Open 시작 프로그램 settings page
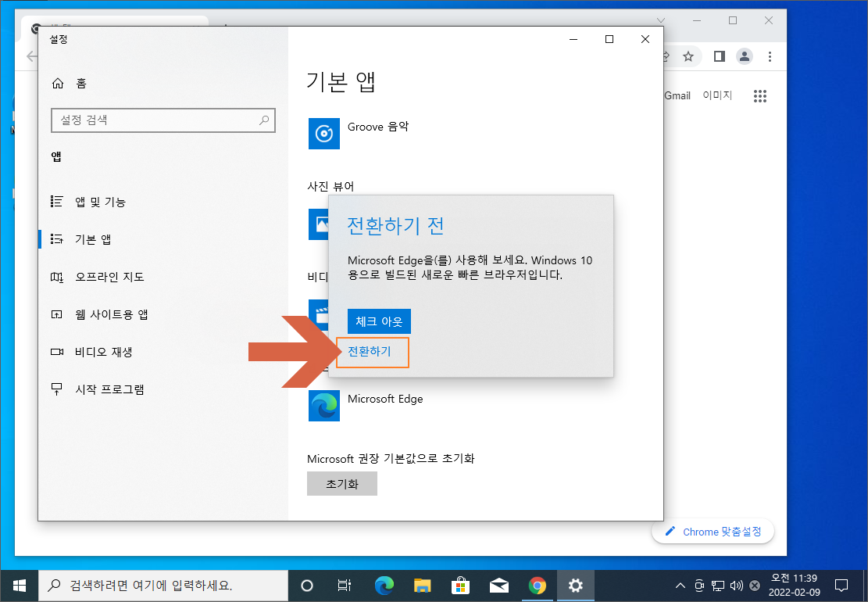Viewport: 868px width, 602px height. coord(109,389)
